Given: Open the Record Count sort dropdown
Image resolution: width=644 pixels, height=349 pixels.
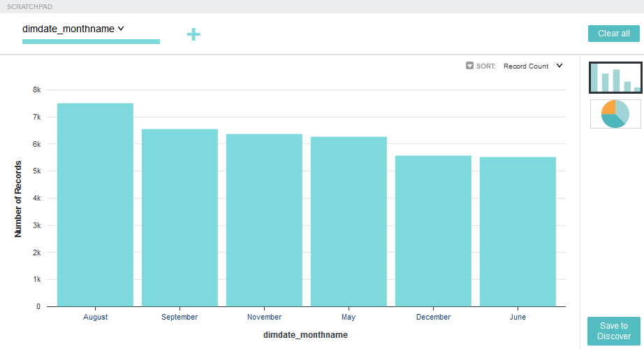Looking at the screenshot, I should (533, 66).
